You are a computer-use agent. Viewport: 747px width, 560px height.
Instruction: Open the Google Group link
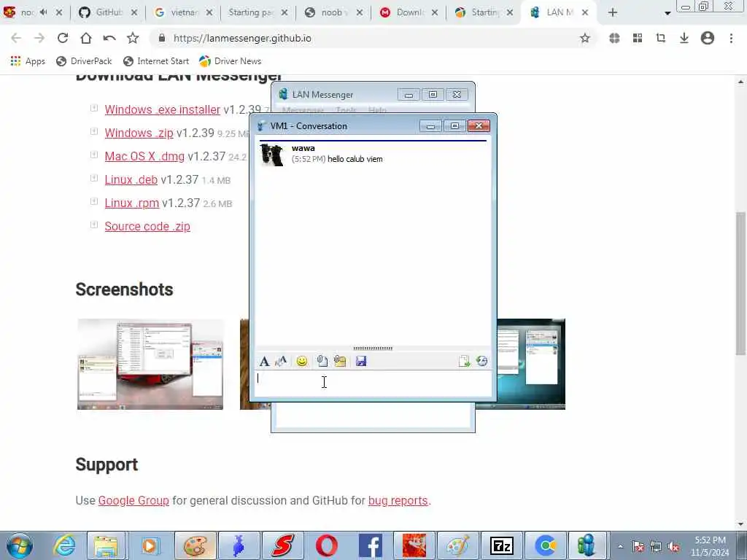(133, 500)
